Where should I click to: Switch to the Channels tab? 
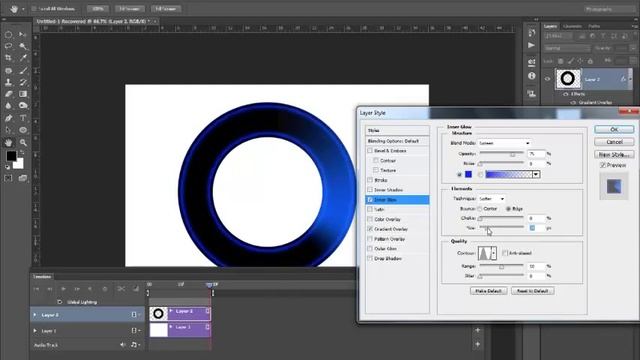(x=572, y=26)
